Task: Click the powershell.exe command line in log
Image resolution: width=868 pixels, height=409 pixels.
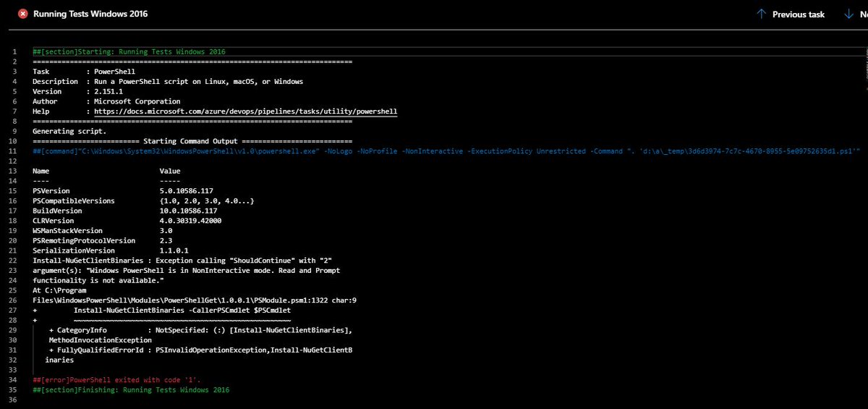Action: click(x=446, y=151)
